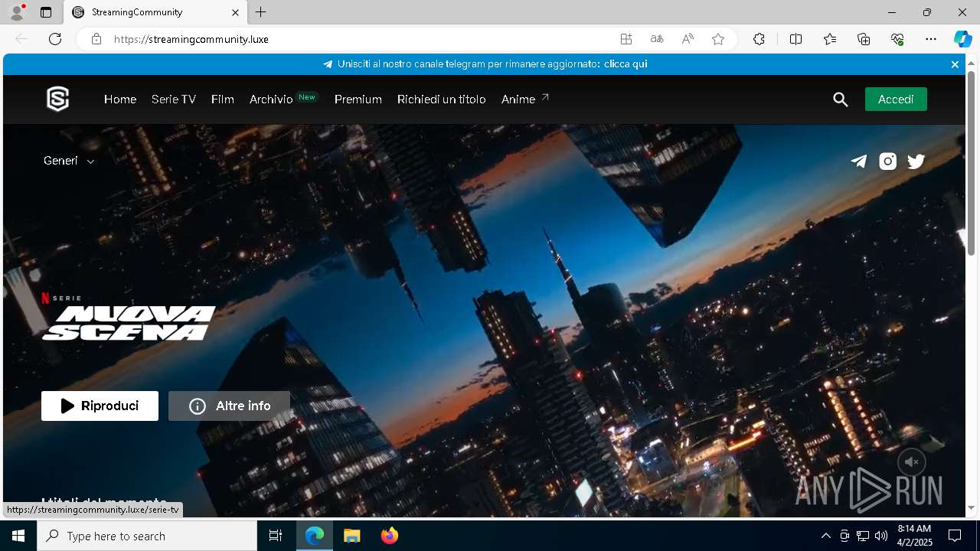Open the Edge profile avatar
The width and height of the screenshot is (980, 551).
click(x=16, y=12)
